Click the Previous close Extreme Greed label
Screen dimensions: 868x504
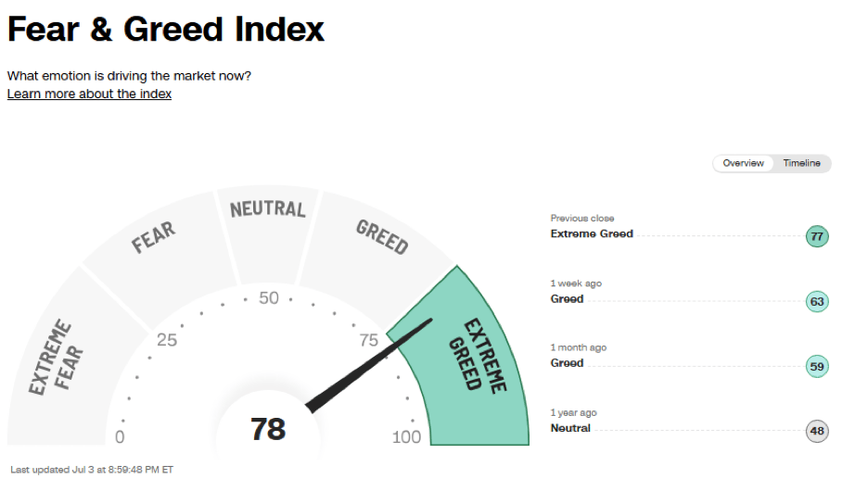(592, 234)
